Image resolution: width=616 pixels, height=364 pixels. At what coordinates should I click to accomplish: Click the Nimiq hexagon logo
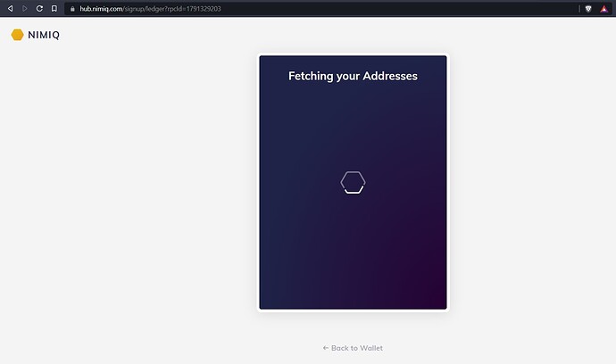17,35
